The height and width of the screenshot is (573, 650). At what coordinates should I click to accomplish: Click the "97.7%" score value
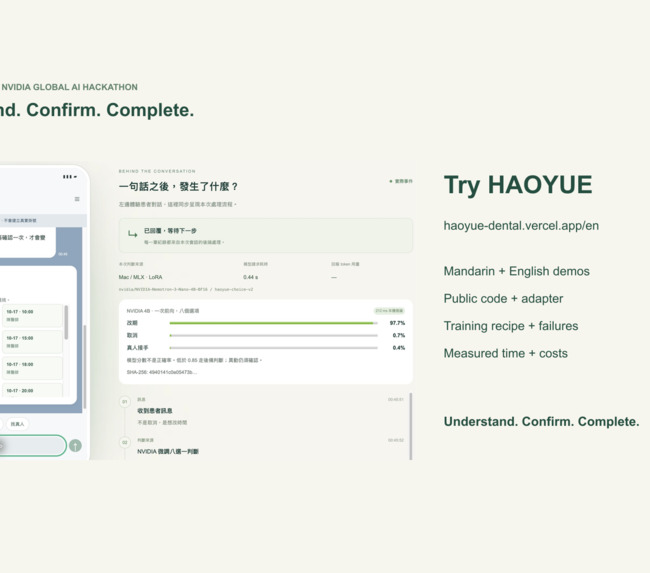coord(397,323)
